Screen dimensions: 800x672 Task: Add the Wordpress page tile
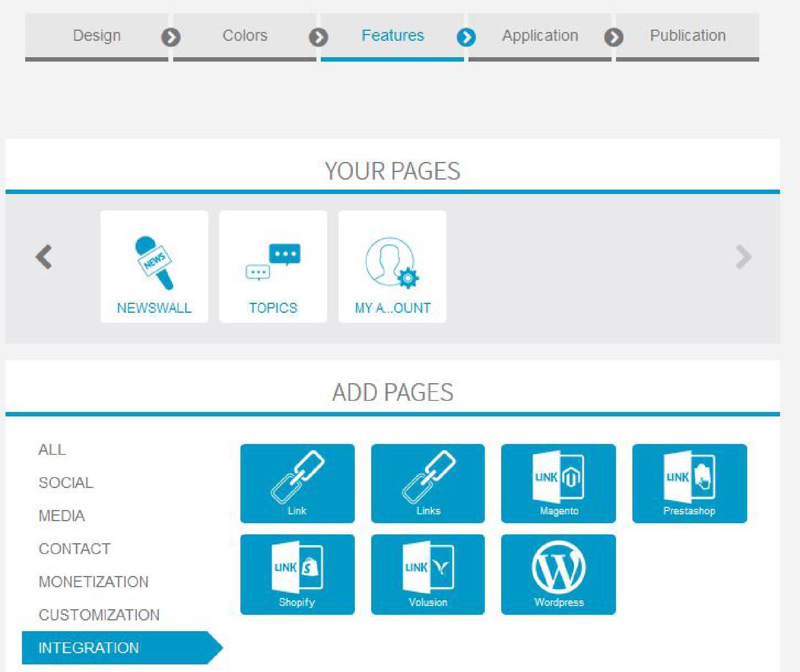(x=558, y=574)
